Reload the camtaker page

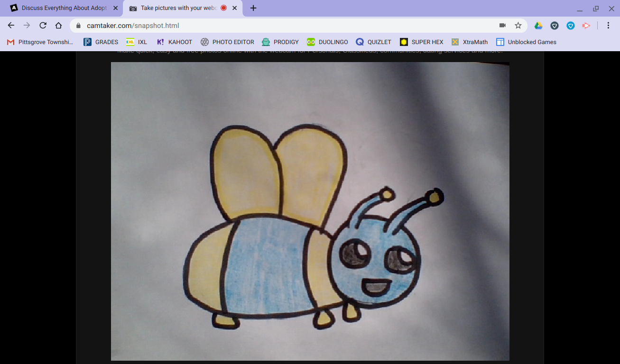43,26
